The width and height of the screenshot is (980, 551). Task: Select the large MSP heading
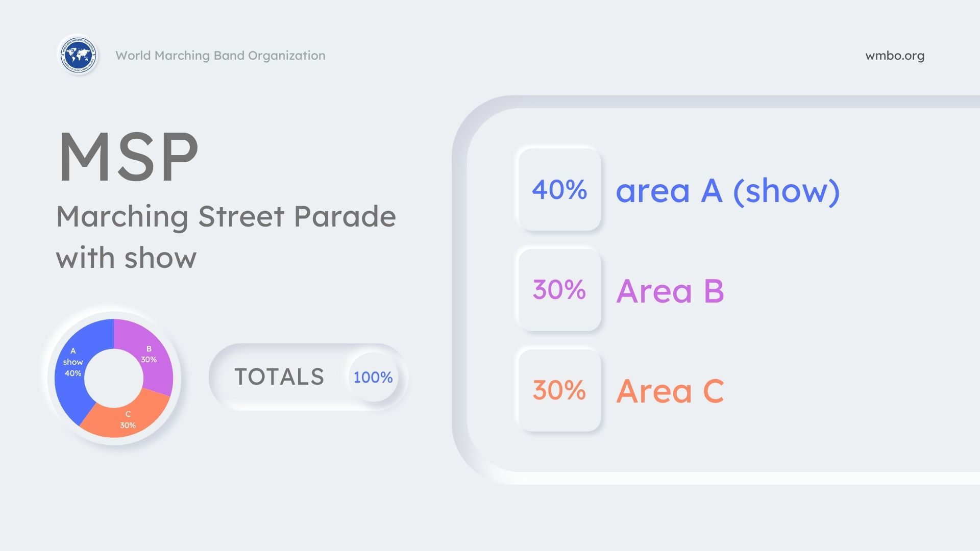pos(128,156)
